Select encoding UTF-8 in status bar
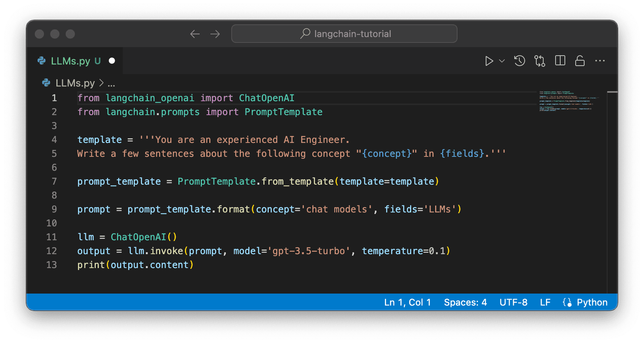The image size is (644, 343). tap(514, 302)
